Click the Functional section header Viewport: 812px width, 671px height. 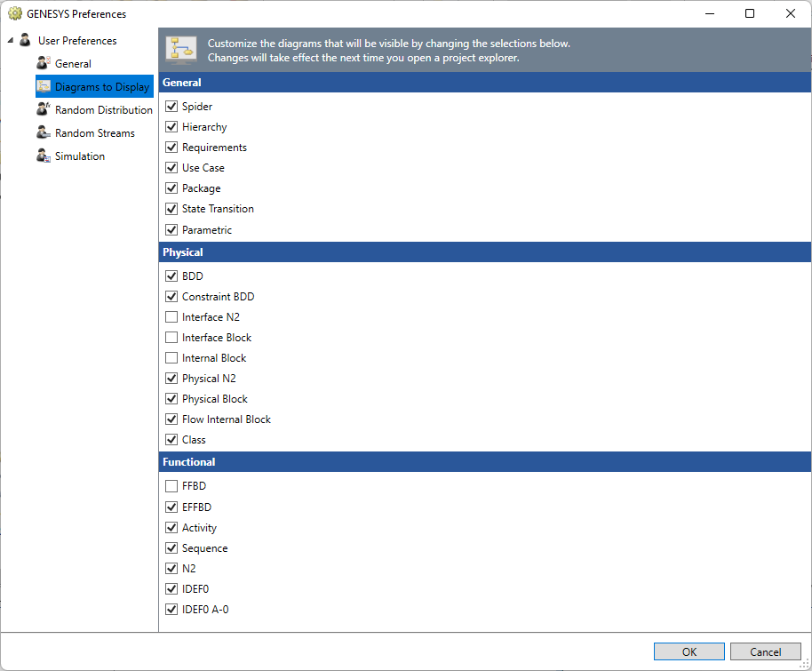click(x=484, y=462)
